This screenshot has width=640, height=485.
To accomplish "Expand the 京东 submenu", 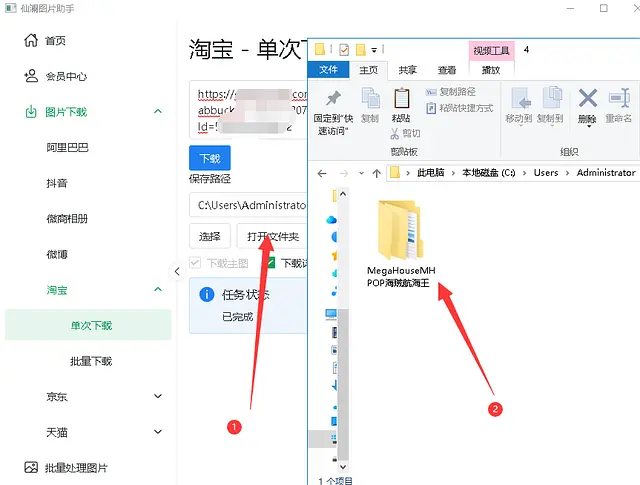I will click(x=158, y=396).
